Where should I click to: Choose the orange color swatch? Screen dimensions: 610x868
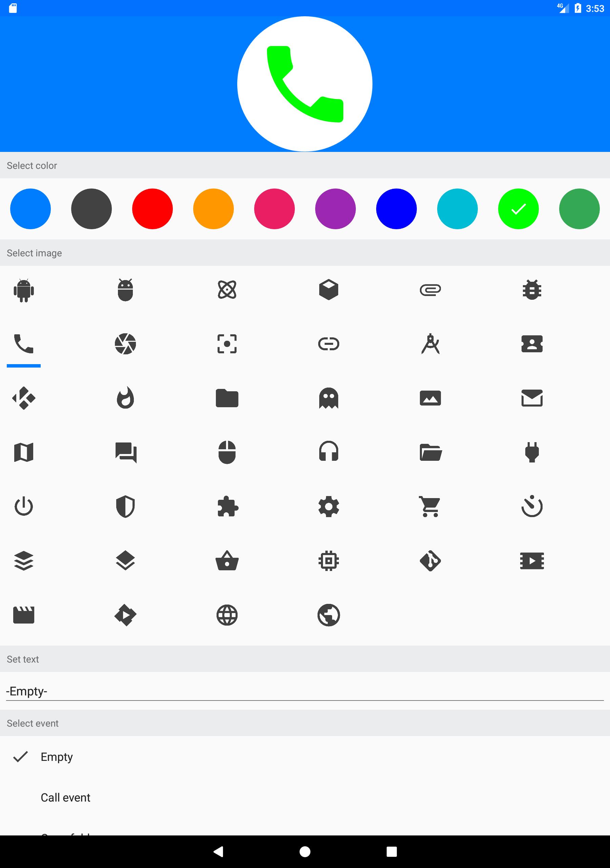[213, 209]
